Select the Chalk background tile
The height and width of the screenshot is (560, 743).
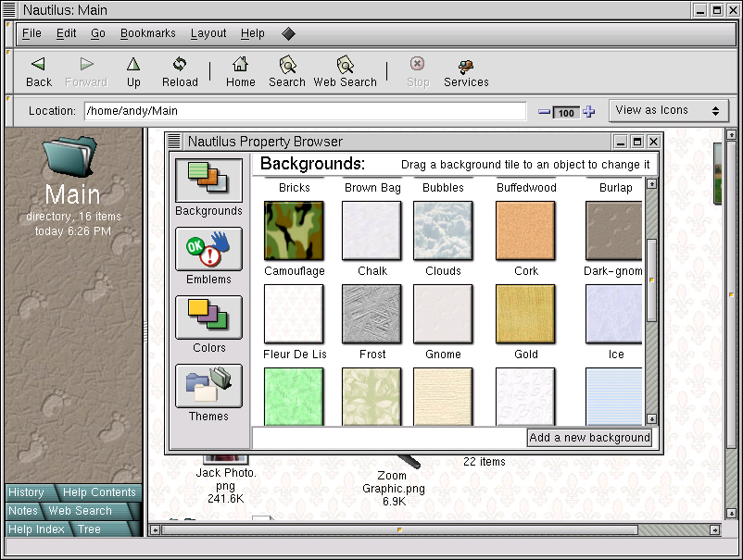[x=371, y=230]
